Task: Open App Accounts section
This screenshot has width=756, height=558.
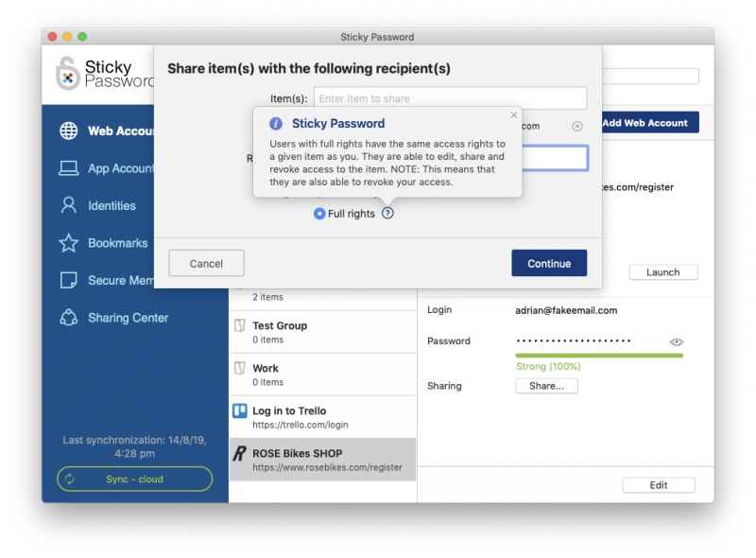Action: tap(107, 168)
